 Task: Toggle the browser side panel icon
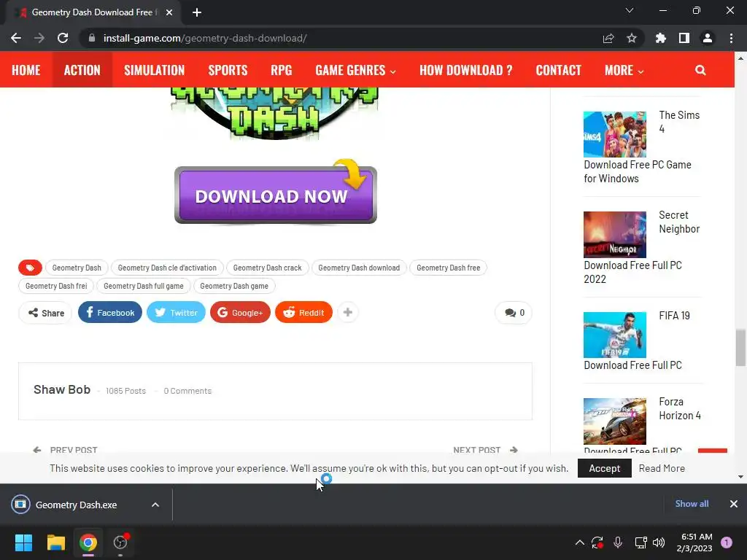[684, 38]
